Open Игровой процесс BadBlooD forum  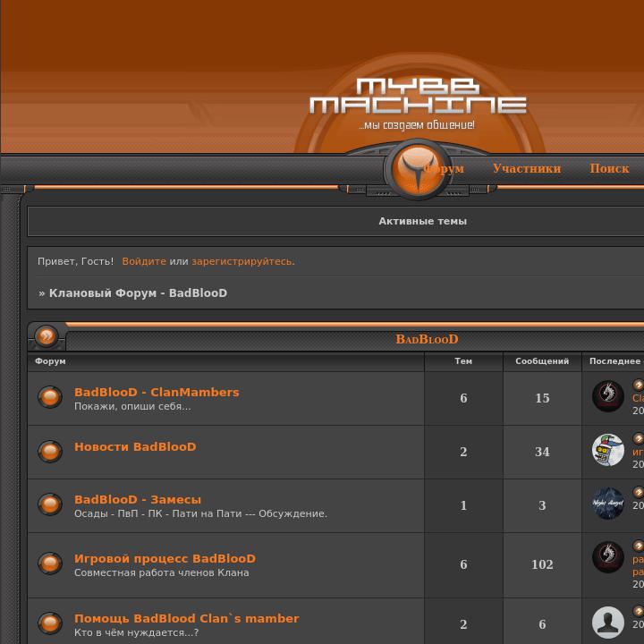click(165, 558)
